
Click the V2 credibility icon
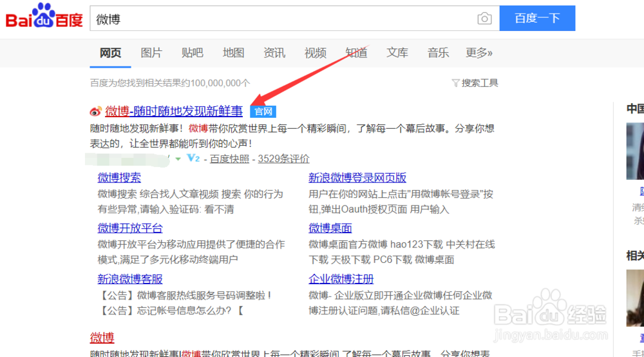(x=193, y=158)
